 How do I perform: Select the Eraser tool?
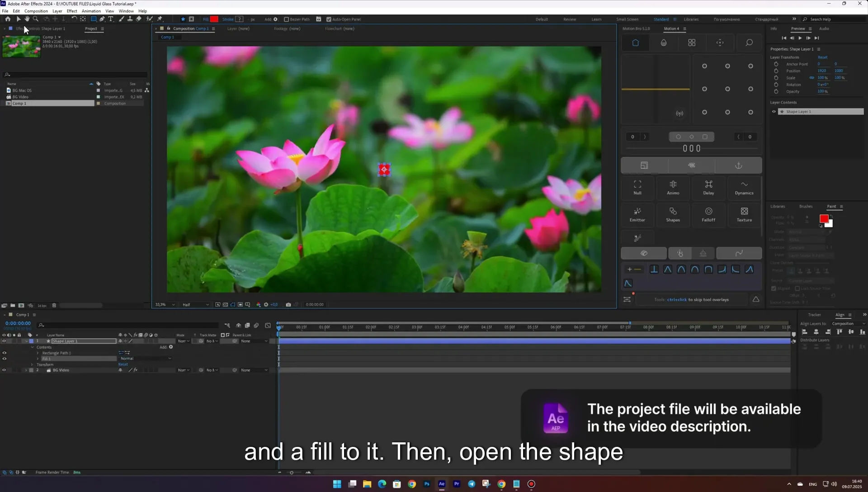pyautogui.click(x=139, y=19)
